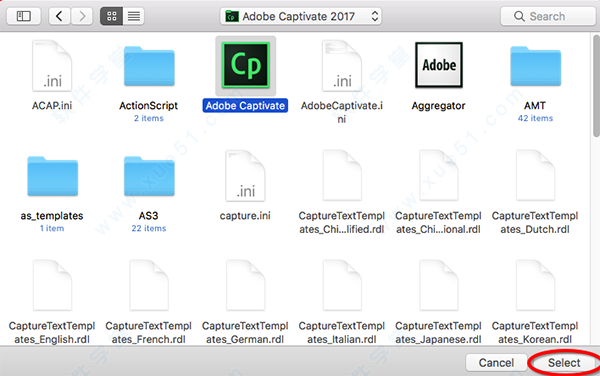Select the AMT folder icon
This screenshot has height=376, width=600.
pyautogui.click(x=535, y=66)
